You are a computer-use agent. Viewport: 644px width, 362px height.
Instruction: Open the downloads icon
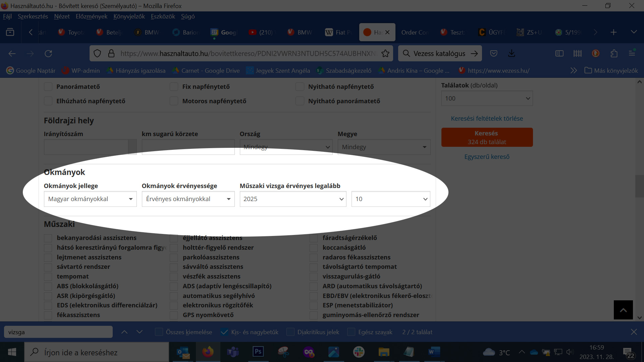pos(512,53)
